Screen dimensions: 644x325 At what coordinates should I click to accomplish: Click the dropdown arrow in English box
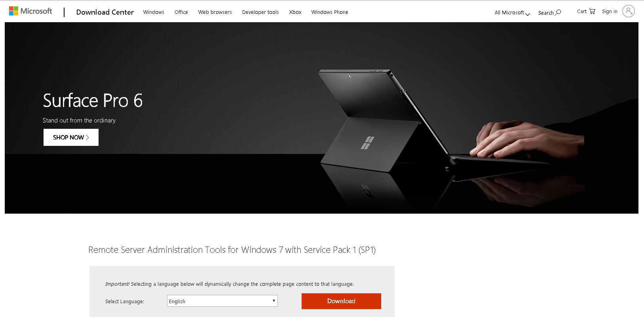(x=274, y=300)
